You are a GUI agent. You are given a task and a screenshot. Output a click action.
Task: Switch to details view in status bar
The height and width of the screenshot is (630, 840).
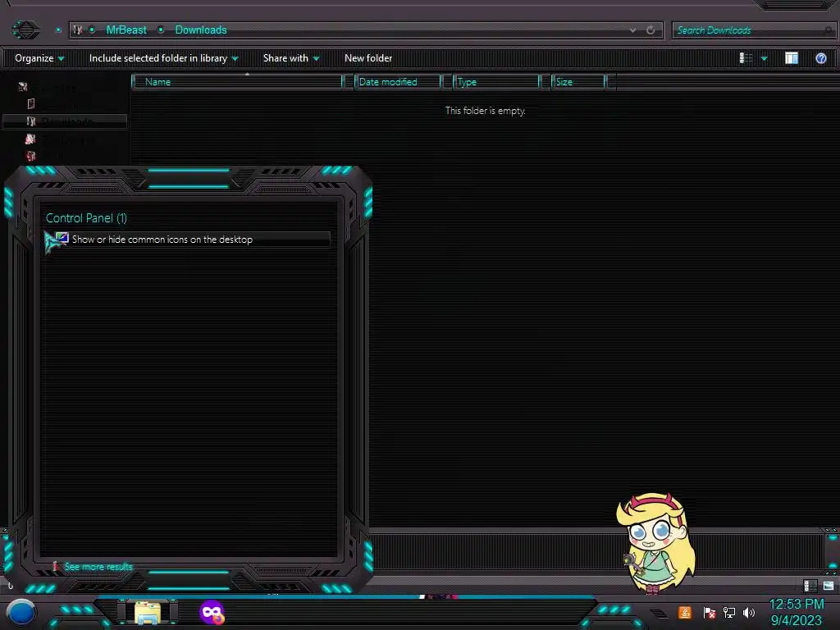tap(810, 586)
